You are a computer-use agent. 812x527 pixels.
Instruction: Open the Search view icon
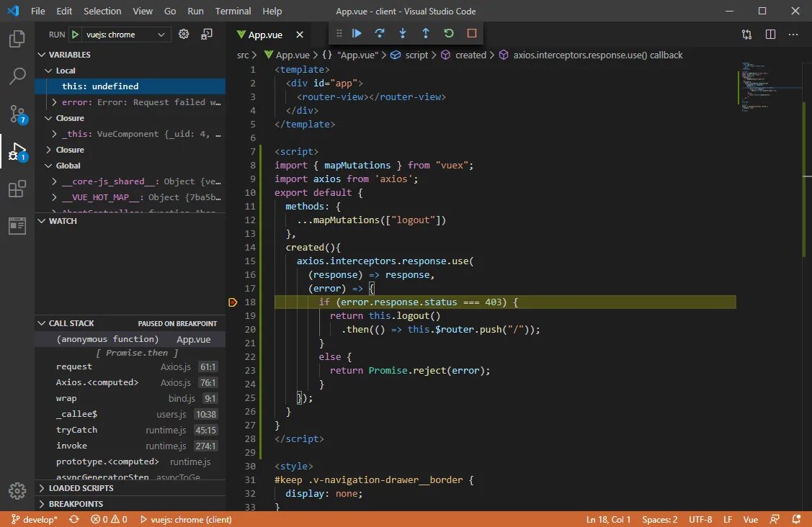pyautogui.click(x=17, y=76)
